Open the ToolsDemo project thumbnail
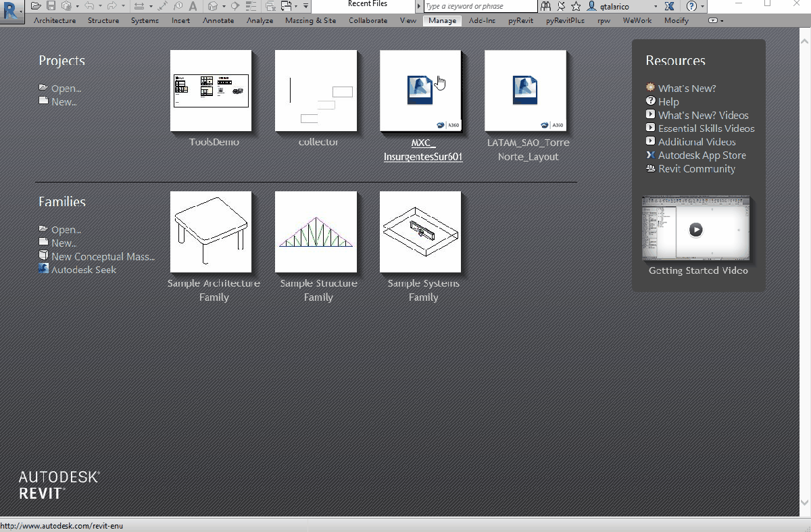The height and width of the screenshot is (532, 811). [211, 91]
